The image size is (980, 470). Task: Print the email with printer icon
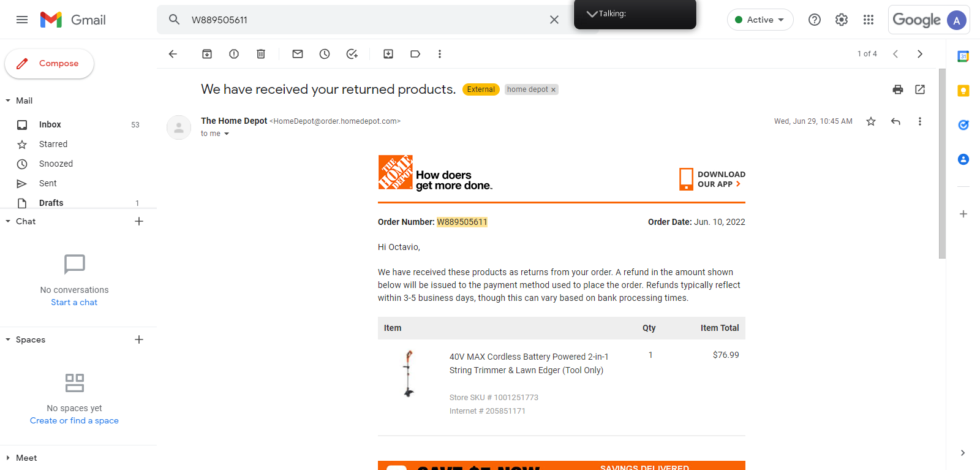[x=898, y=89]
